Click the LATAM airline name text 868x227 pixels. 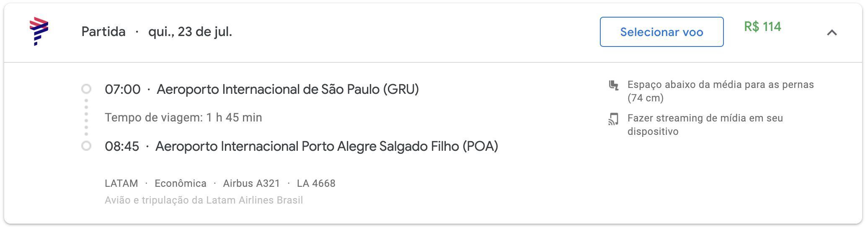click(x=121, y=183)
